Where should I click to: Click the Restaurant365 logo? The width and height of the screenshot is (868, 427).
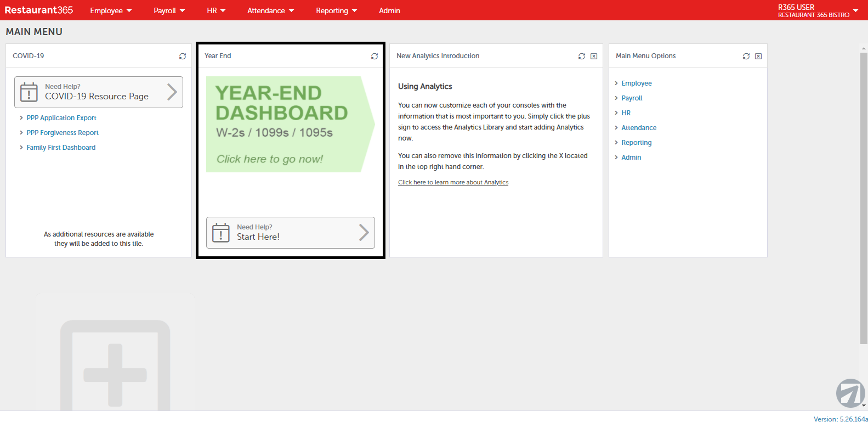pos(39,10)
